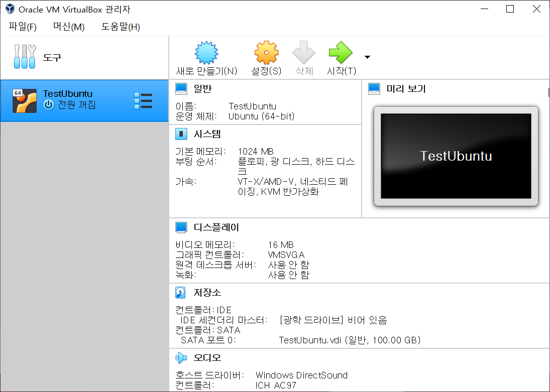This screenshot has width=550, height=392.
Task: Maximize the VirtualBox window
Action: pos(510,9)
